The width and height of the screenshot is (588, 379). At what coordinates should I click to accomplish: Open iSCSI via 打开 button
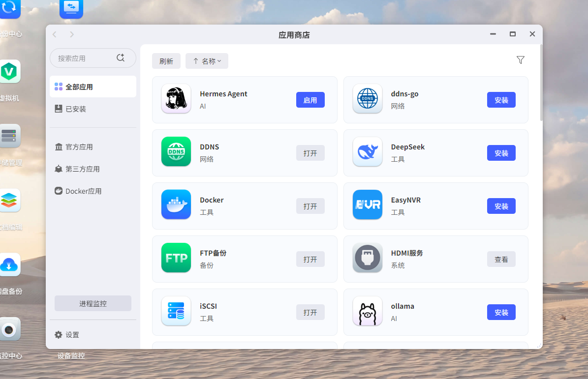pyautogui.click(x=310, y=313)
